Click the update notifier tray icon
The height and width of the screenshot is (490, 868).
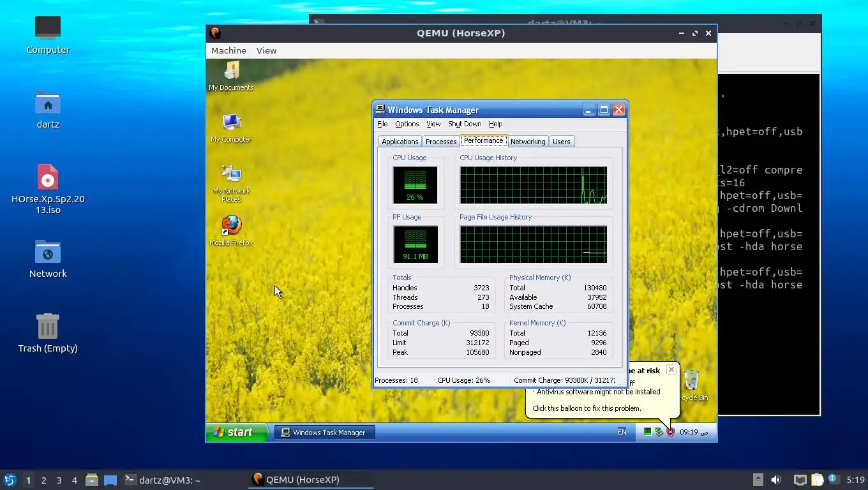click(x=834, y=479)
